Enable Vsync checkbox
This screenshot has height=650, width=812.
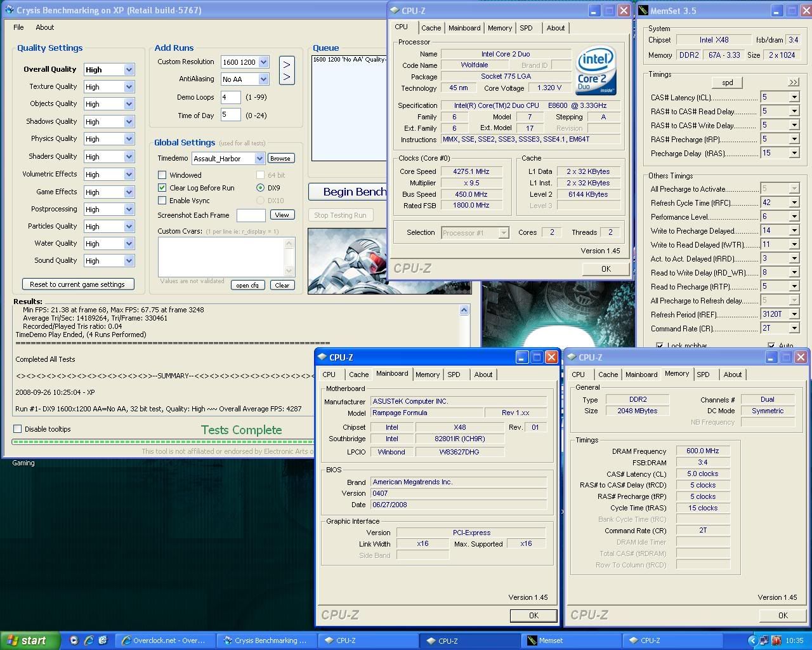(x=162, y=201)
